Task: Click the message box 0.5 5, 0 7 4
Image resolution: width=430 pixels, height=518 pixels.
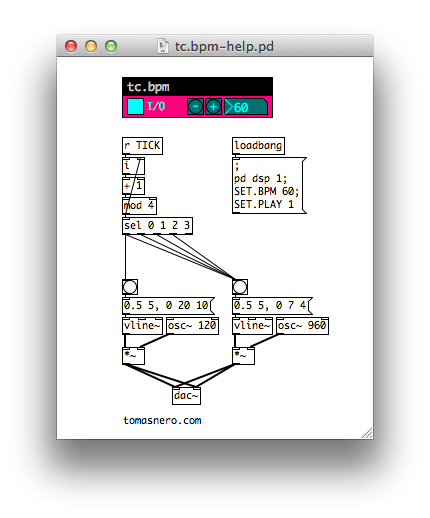Action: tap(272, 306)
